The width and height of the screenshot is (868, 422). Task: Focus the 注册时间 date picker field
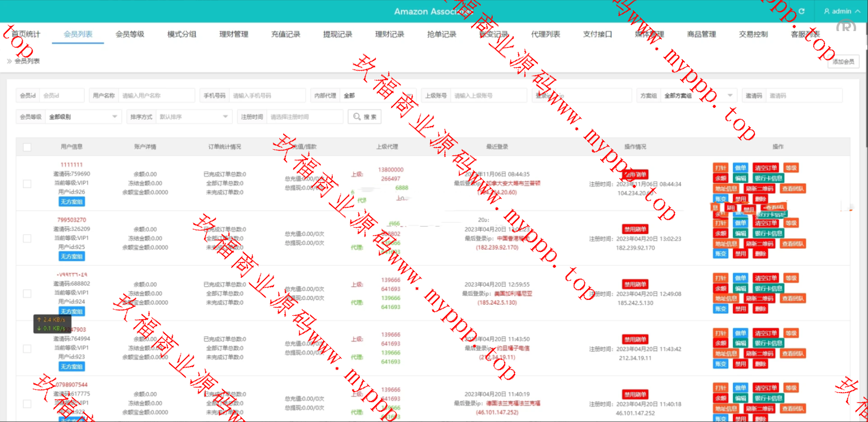[305, 117]
